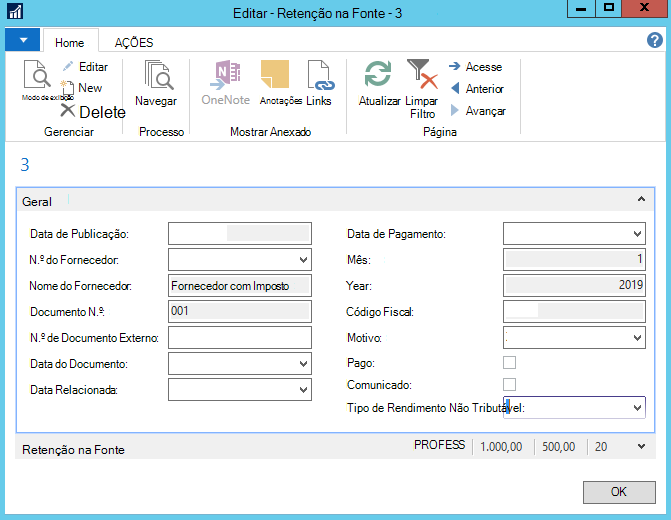Click the Delete X icon
This screenshot has width=671, height=520.
(x=67, y=110)
